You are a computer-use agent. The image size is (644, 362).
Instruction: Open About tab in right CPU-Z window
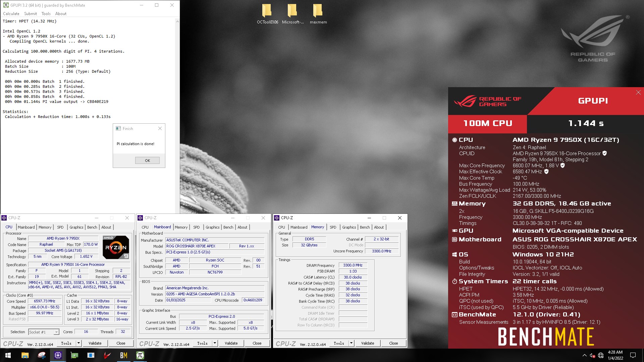tap(379, 227)
